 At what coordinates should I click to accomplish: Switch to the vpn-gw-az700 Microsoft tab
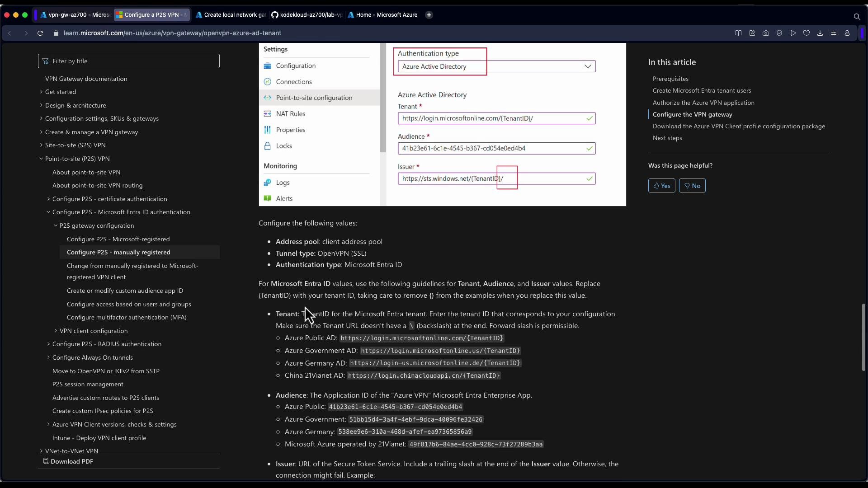75,15
